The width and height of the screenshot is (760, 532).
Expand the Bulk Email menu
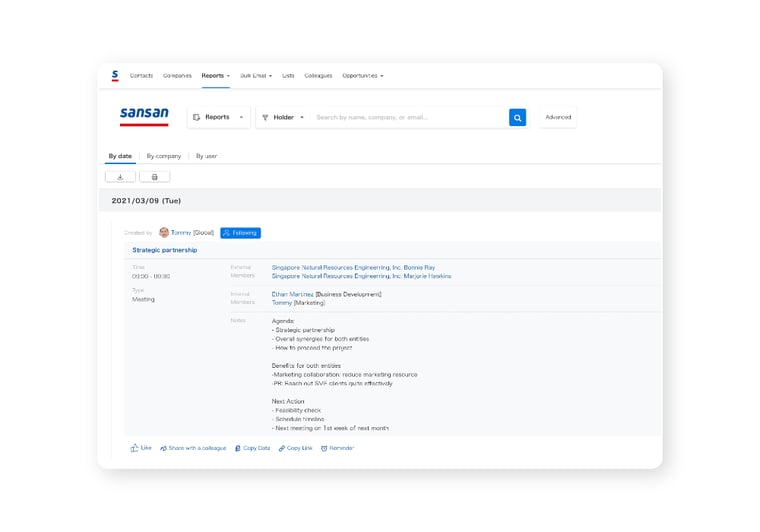(x=256, y=76)
